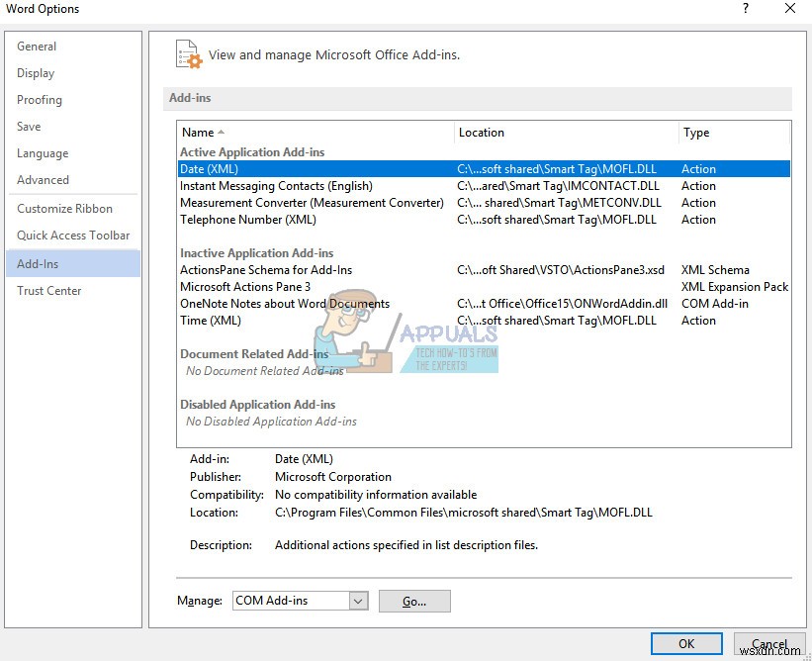The height and width of the screenshot is (661, 812).
Task: Open the Proofing settings page
Action: click(x=40, y=99)
